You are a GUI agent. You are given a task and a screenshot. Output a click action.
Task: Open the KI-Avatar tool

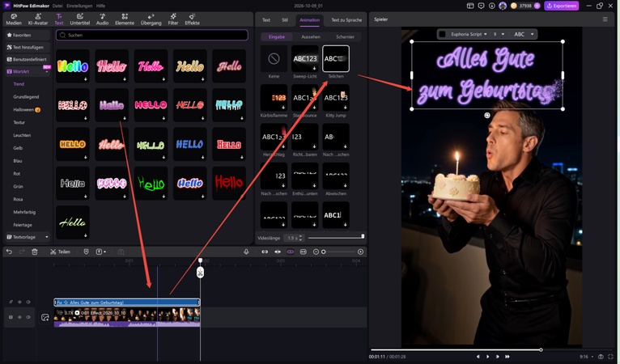[38, 19]
